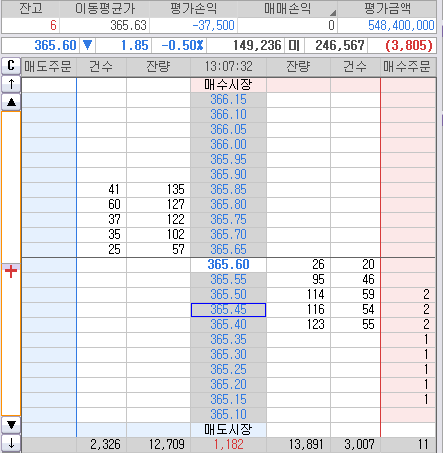Viewport: 443px width, 453px height.
Task: Select price row 365.30
Action: tap(228, 355)
